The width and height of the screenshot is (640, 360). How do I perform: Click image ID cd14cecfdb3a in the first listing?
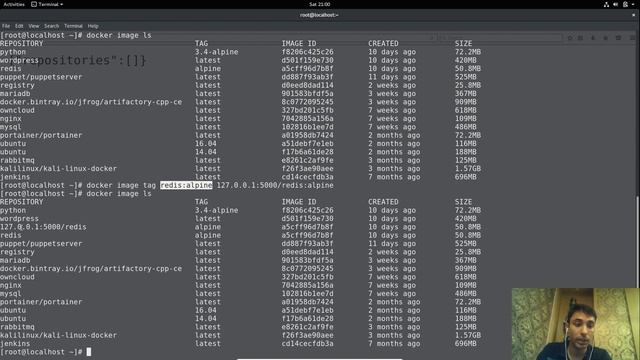pyautogui.click(x=307, y=177)
